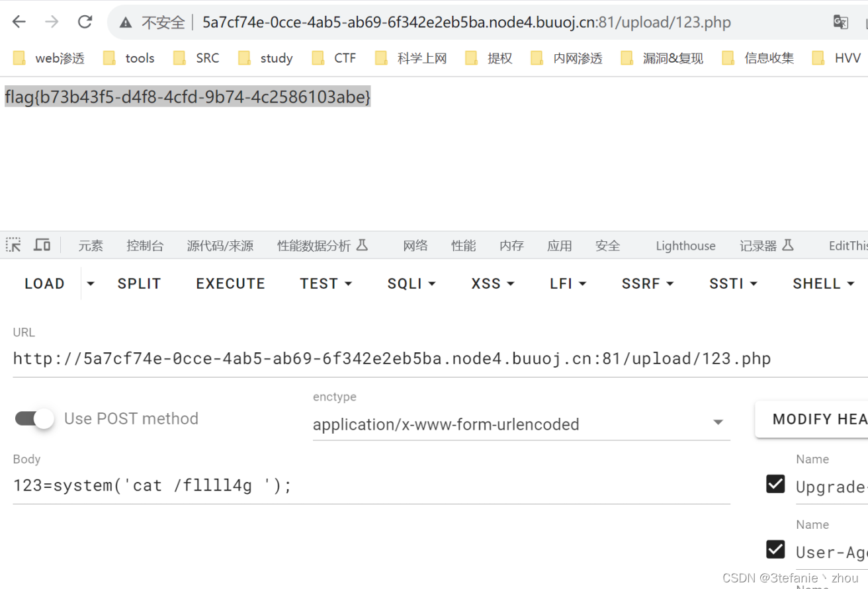Open the 提权 bookmark folder
This screenshot has width=868, height=589.
click(x=489, y=58)
